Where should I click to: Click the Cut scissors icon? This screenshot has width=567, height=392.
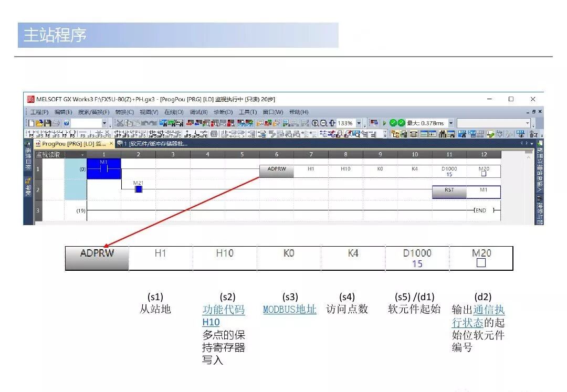(120, 123)
